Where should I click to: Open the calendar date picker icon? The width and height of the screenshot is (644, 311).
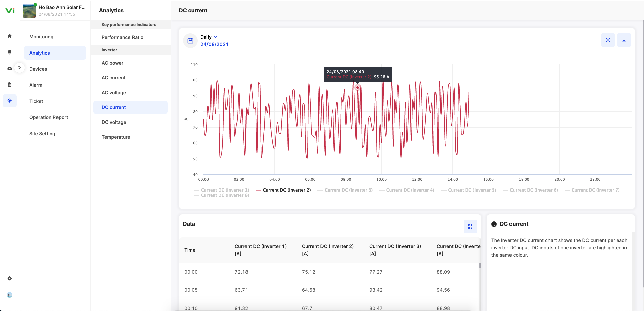pyautogui.click(x=190, y=41)
